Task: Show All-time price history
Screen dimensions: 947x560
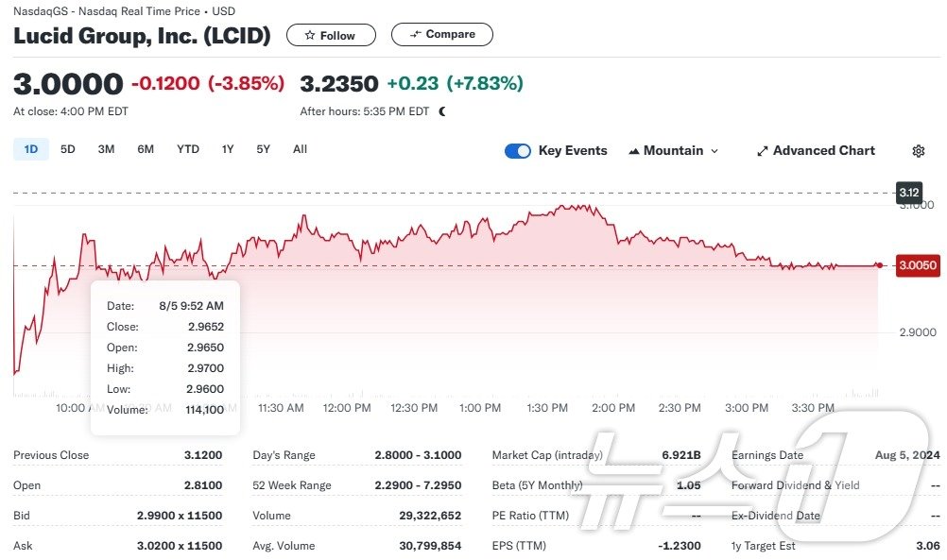Action: click(300, 149)
